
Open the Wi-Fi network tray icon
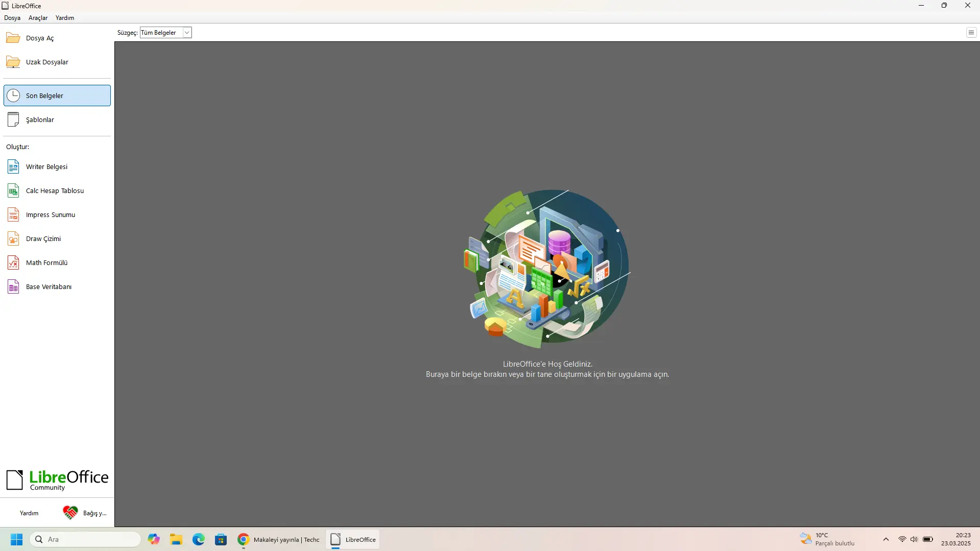coord(902,539)
